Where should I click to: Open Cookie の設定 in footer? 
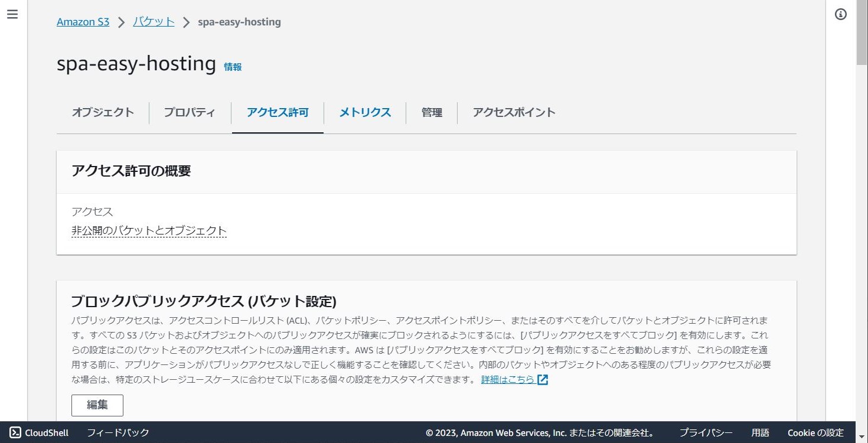point(815,432)
